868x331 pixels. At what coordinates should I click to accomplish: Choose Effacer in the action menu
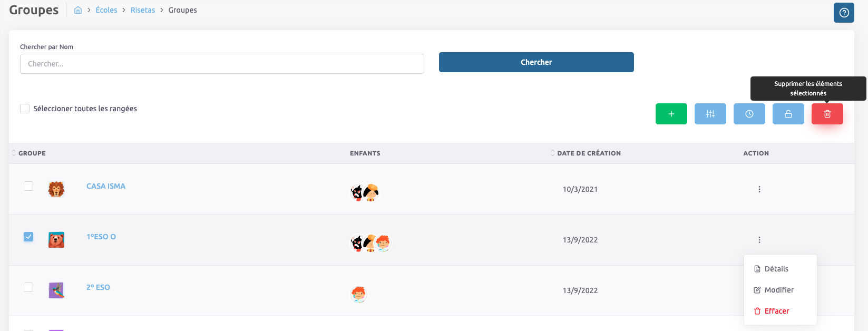coord(776,311)
